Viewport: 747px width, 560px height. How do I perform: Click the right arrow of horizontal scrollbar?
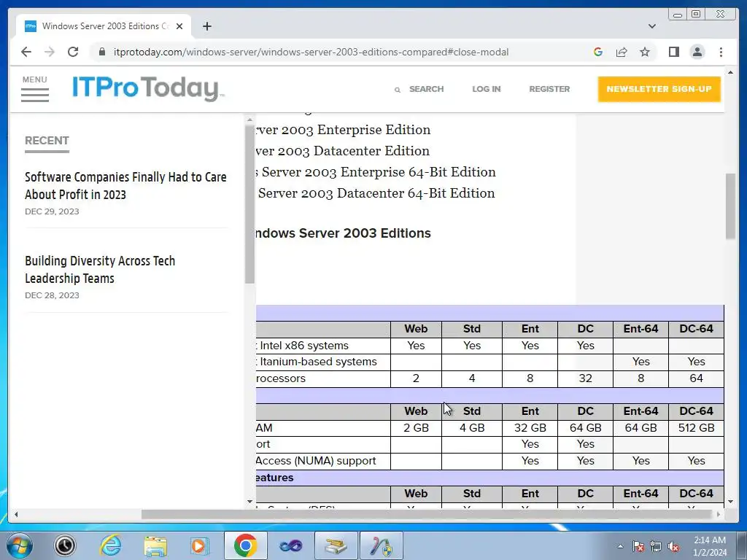(718, 514)
